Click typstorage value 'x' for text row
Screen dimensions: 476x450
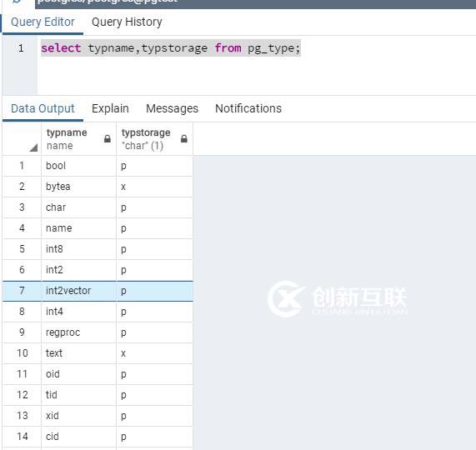[x=154, y=353]
